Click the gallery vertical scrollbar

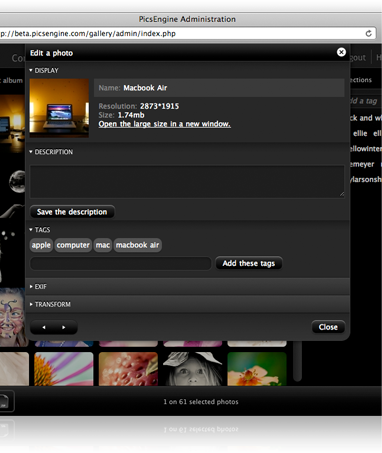coord(298,361)
